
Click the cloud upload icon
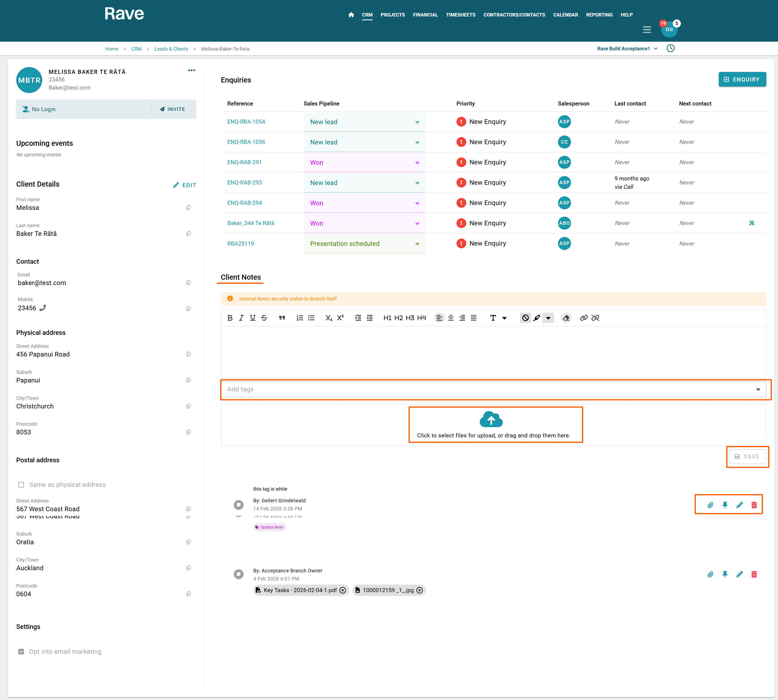[491, 420]
